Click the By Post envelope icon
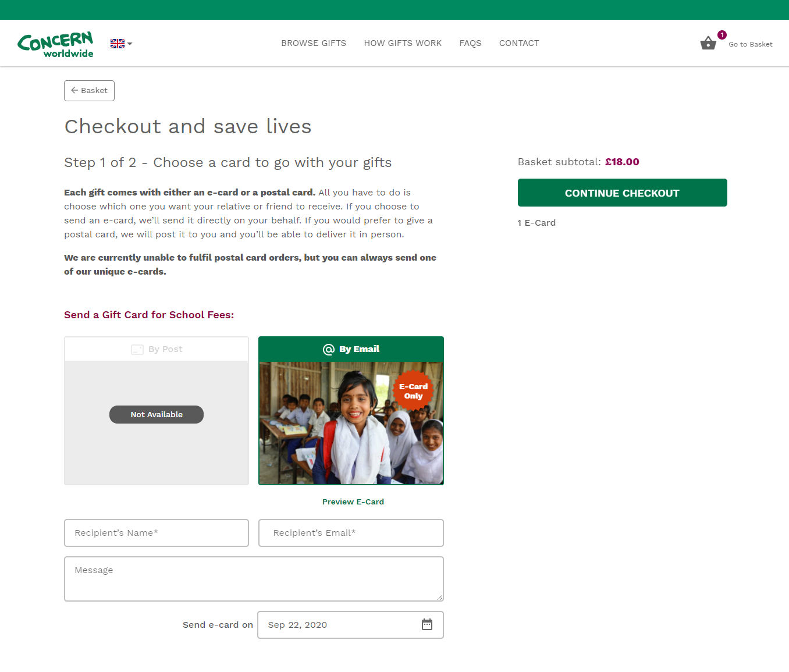Screen dimensions: 789x672 pos(137,349)
